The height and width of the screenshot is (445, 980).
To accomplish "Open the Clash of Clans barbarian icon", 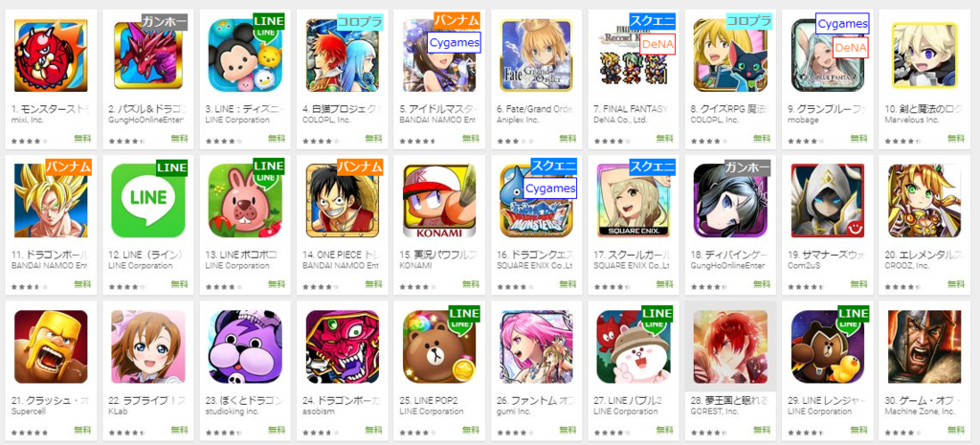I will pos(51,346).
